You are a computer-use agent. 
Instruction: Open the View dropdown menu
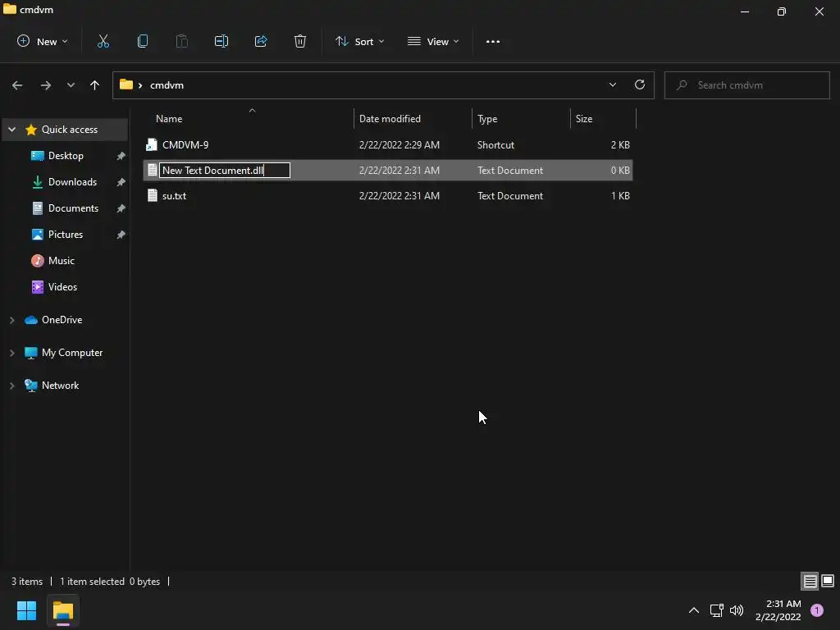(433, 41)
